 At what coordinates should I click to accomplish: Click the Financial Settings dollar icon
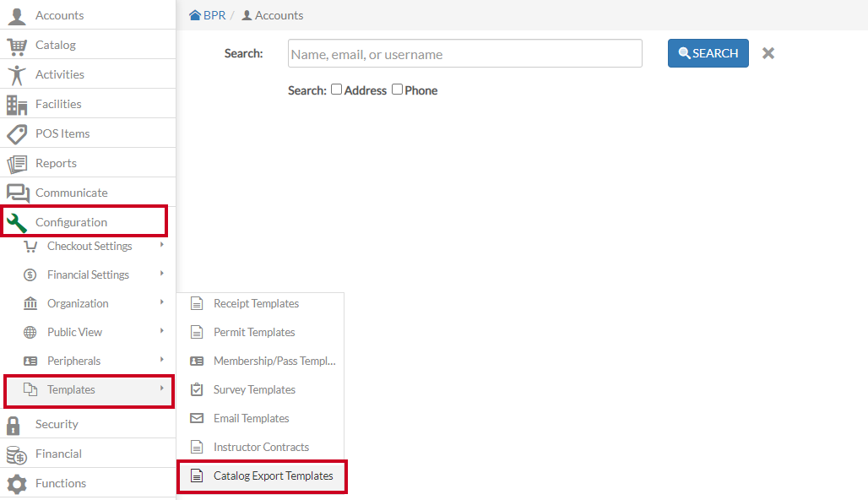pyautogui.click(x=30, y=275)
